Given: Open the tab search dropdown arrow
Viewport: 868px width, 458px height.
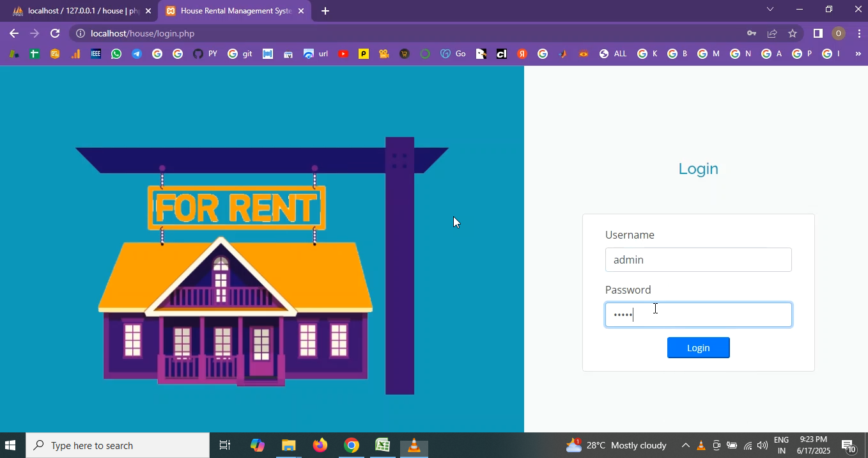Looking at the screenshot, I should tap(770, 10).
